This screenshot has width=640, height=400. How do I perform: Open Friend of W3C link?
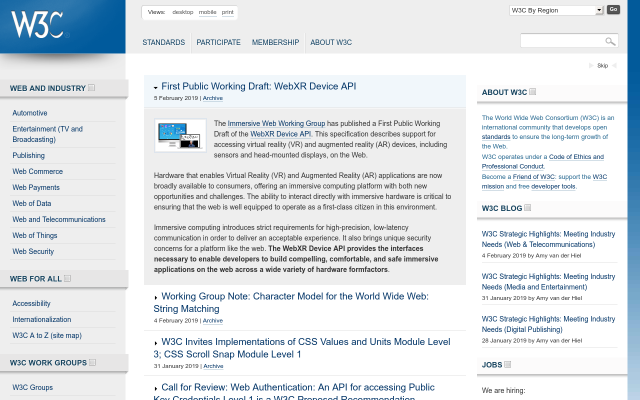[x=534, y=177]
